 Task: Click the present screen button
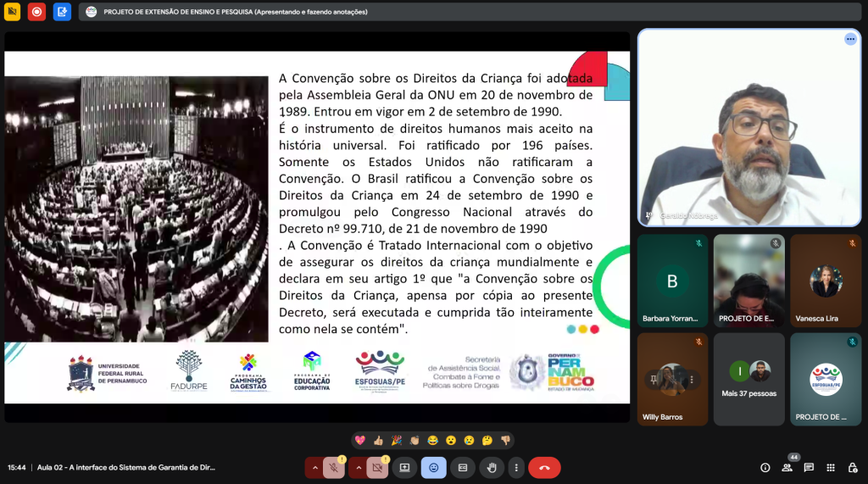(404, 467)
